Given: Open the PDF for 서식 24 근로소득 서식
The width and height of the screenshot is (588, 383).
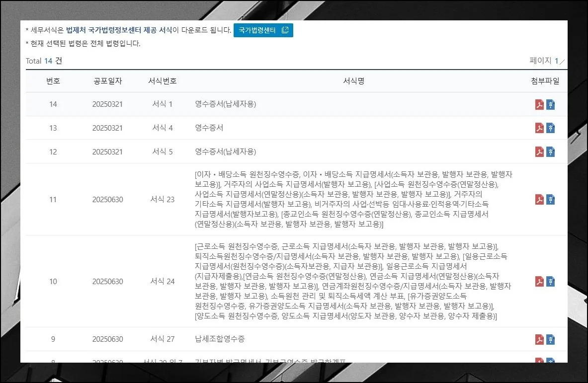Looking at the screenshot, I should point(540,281).
